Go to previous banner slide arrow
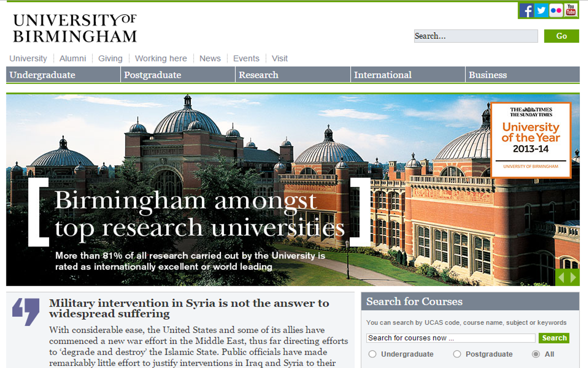This screenshot has height=368, width=588. [x=561, y=277]
